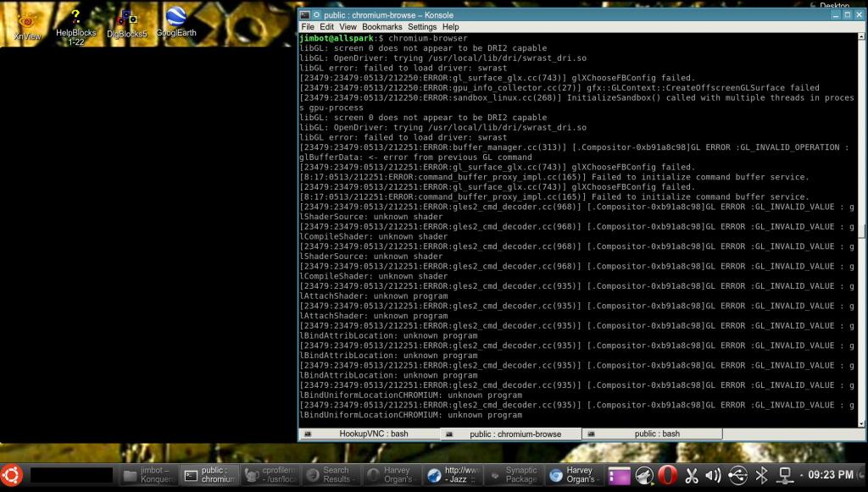Click the Konsole vertical scrollbar
The height and width of the screenshot is (492, 868).
(862, 230)
